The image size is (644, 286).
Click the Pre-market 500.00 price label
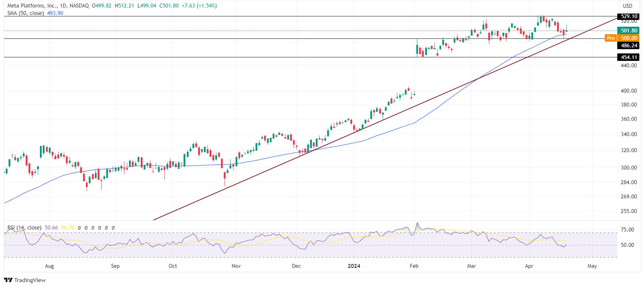tap(629, 38)
